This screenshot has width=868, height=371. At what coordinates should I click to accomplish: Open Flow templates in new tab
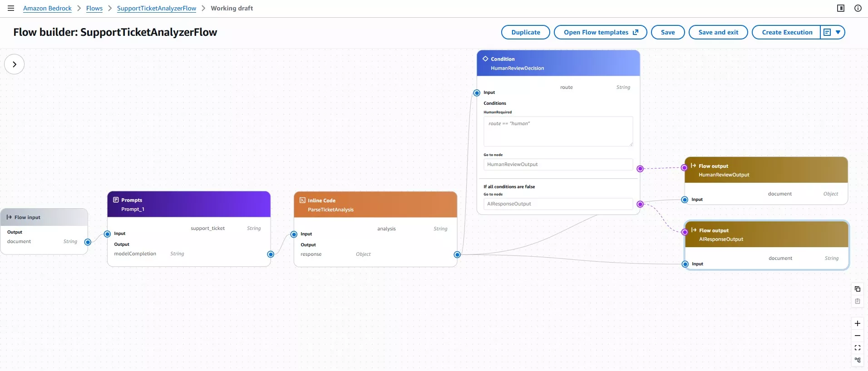601,32
